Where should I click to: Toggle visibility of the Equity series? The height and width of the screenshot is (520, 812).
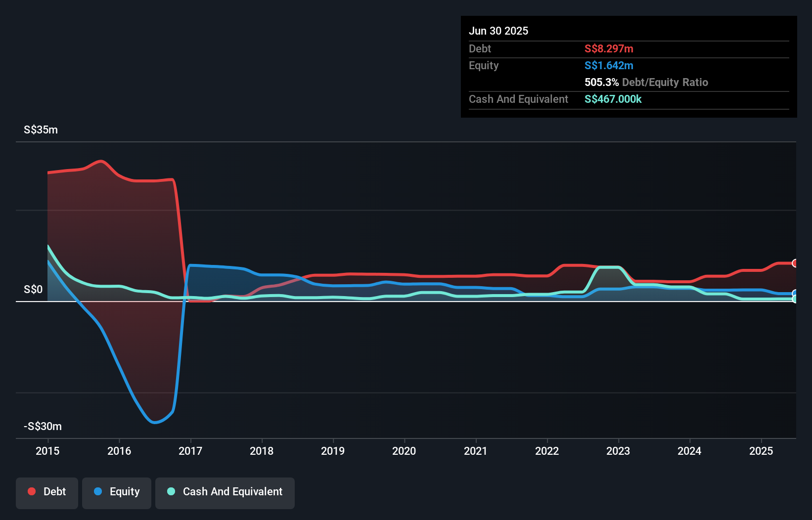[116, 492]
